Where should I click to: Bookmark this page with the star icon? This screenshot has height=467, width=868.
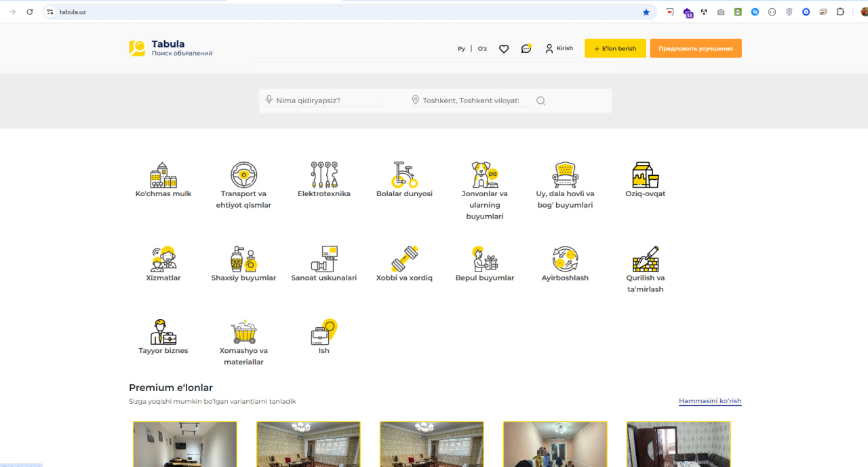click(646, 12)
